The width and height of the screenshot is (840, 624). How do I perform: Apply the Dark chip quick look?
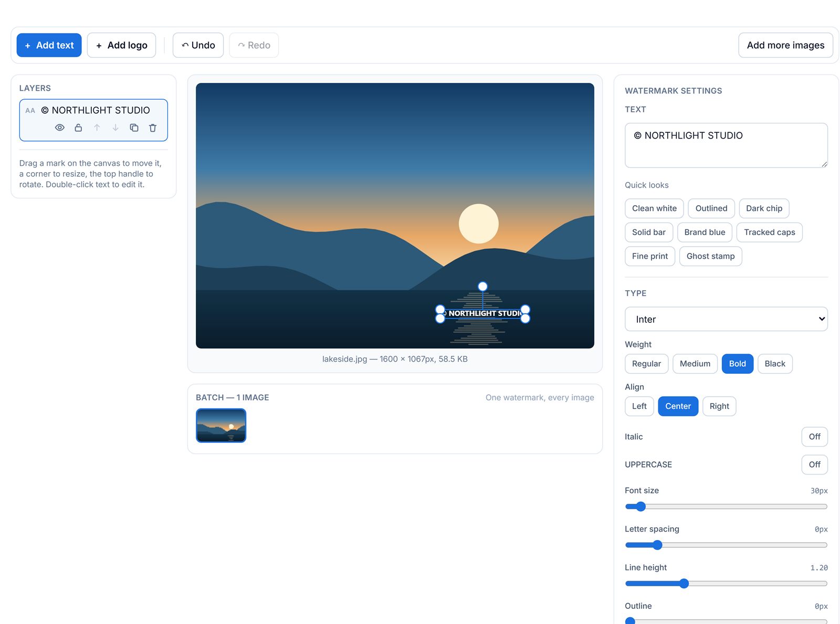pyautogui.click(x=764, y=208)
